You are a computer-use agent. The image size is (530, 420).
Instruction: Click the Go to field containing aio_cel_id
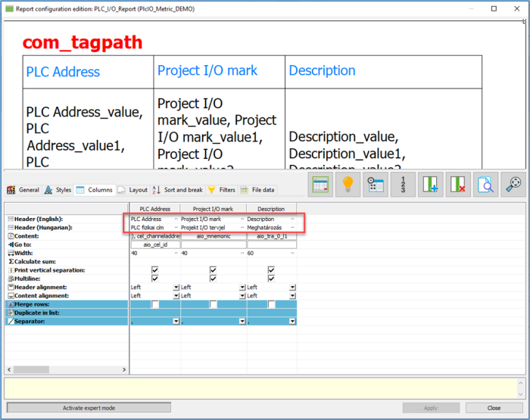pos(155,244)
